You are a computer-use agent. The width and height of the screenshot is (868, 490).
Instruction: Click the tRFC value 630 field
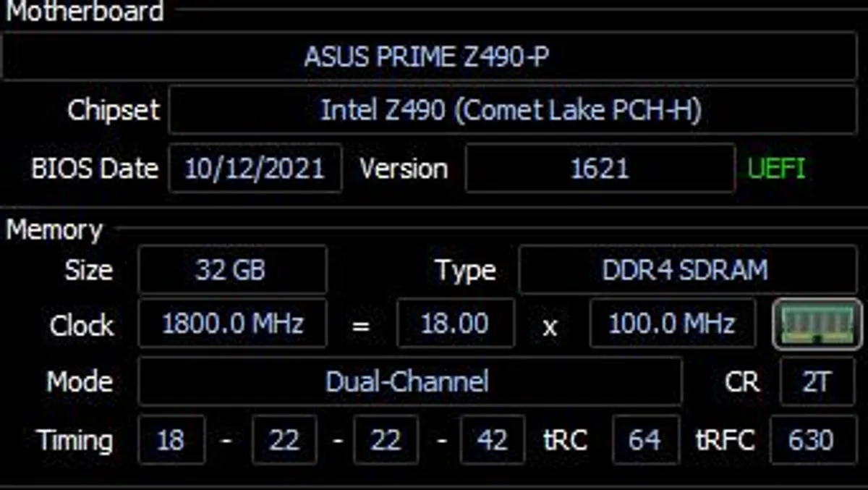(x=813, y=439)
